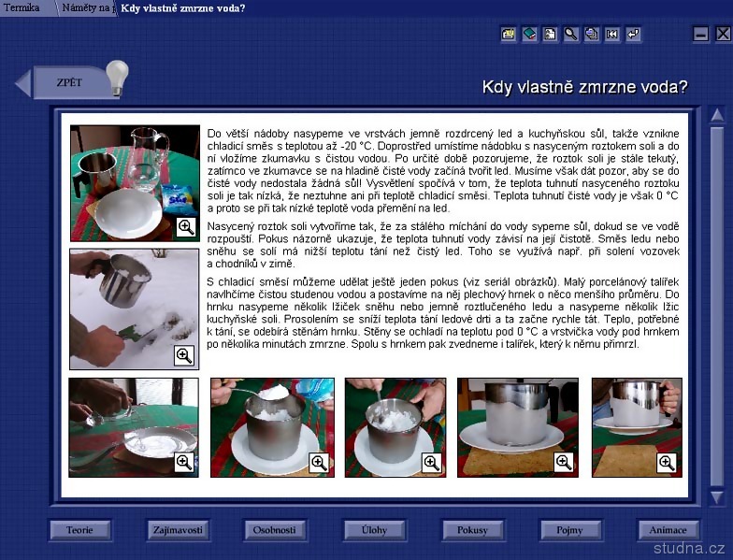Open the pitcher, mug and plate photo
Screen dimensions: 733x560
[135, 183]
